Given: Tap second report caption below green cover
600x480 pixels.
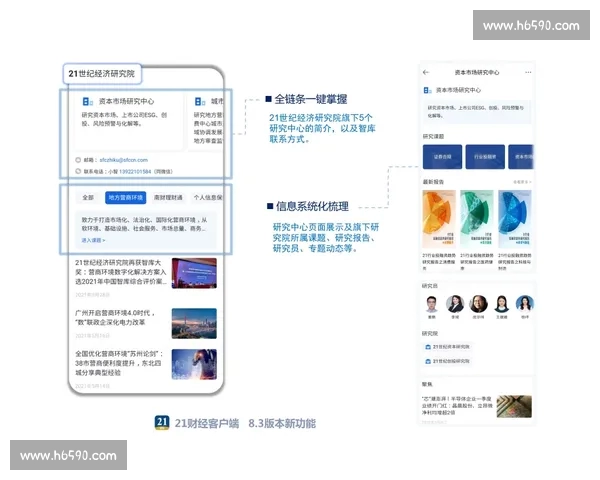Looking at the screenshot, I should pyautogui.click(x=477, y=262).
